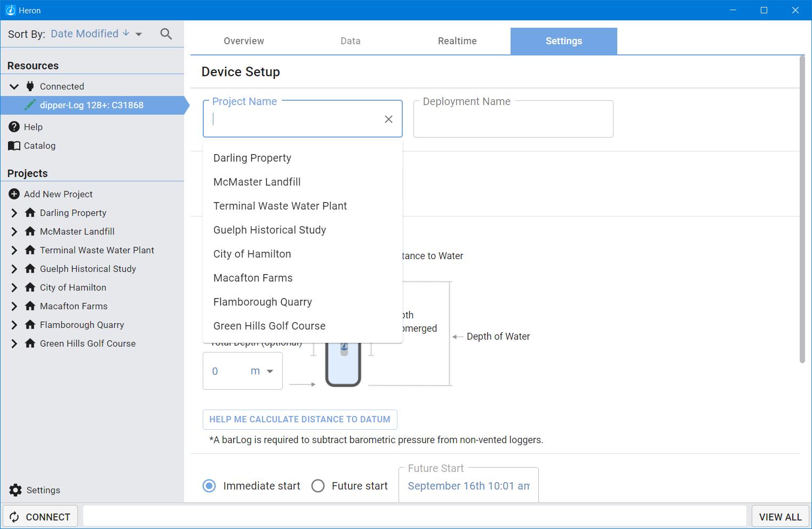Select the Immediate start radio button
The height and width of the screenshot is (529, 812).
pos(210,486)
